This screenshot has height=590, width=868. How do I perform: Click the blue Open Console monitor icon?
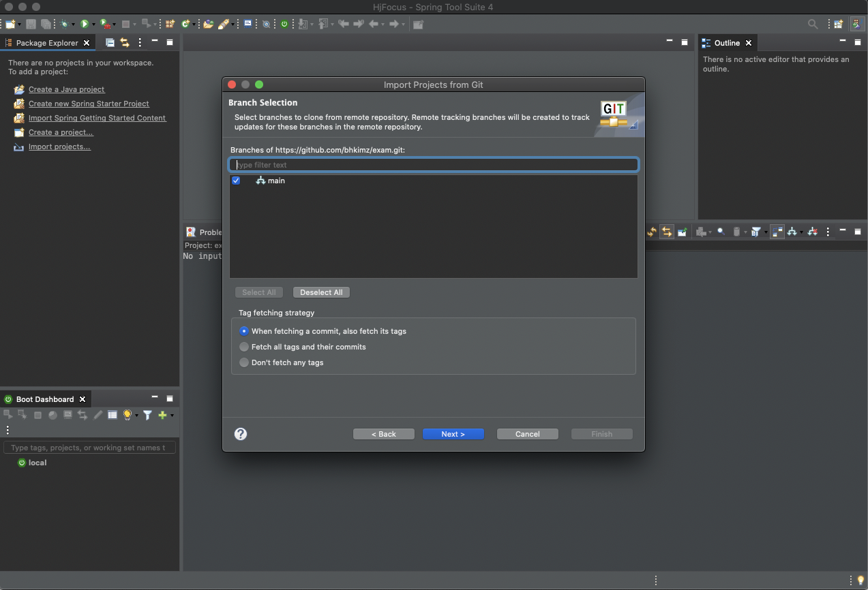tap(248, 24)
